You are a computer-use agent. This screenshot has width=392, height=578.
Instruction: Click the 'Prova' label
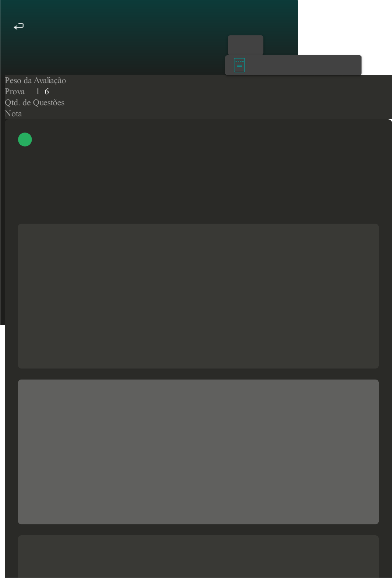(x=15, y=92)
